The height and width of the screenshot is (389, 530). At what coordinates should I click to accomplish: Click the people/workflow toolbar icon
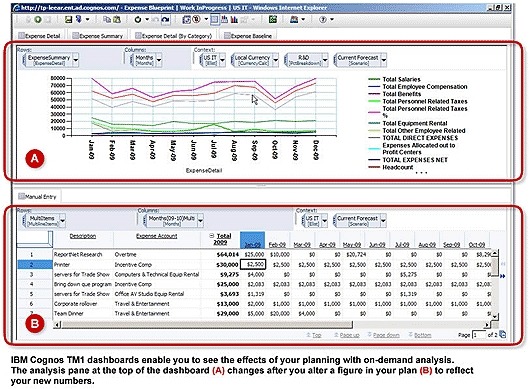(294, 20)
